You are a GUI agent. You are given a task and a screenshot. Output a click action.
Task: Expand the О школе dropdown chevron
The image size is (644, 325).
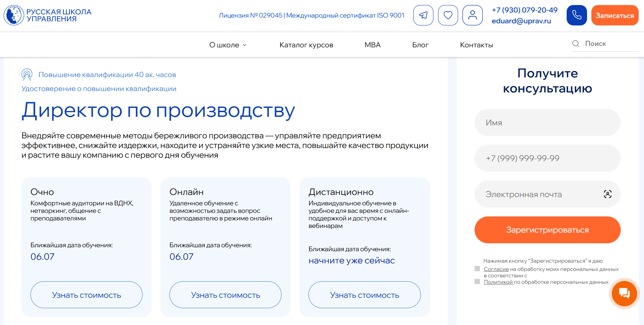coord(245,45)
